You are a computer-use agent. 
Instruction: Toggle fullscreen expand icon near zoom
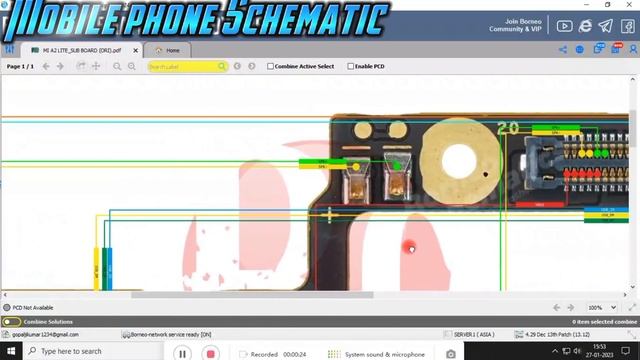point(632,308)
